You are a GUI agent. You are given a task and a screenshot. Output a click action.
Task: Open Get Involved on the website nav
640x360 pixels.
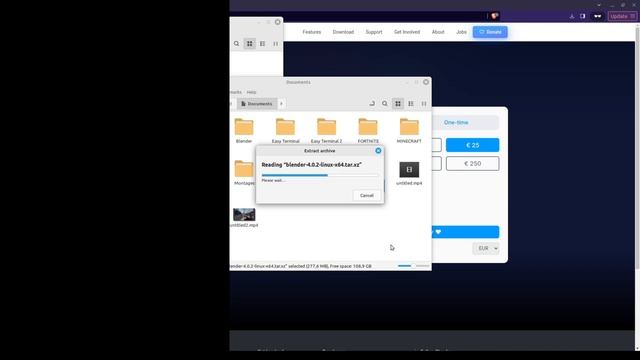tap(407, 32)
